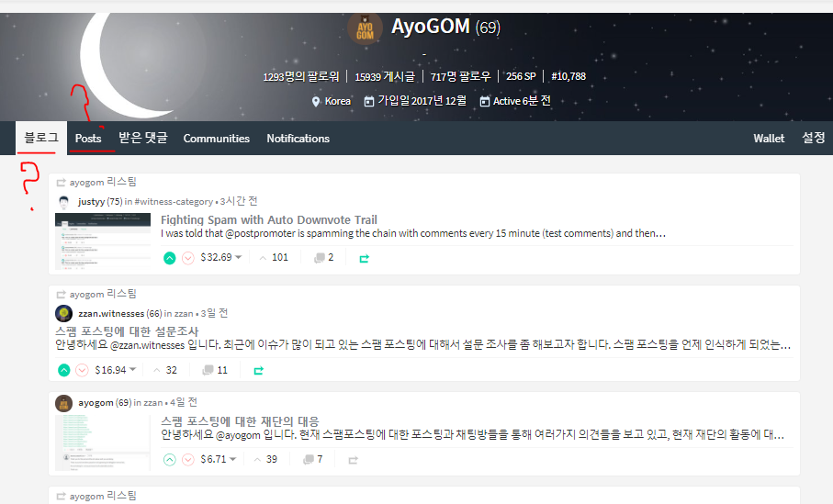
Task: Expand the voters list showing 101 votes
Action: [x=274, y=258]
